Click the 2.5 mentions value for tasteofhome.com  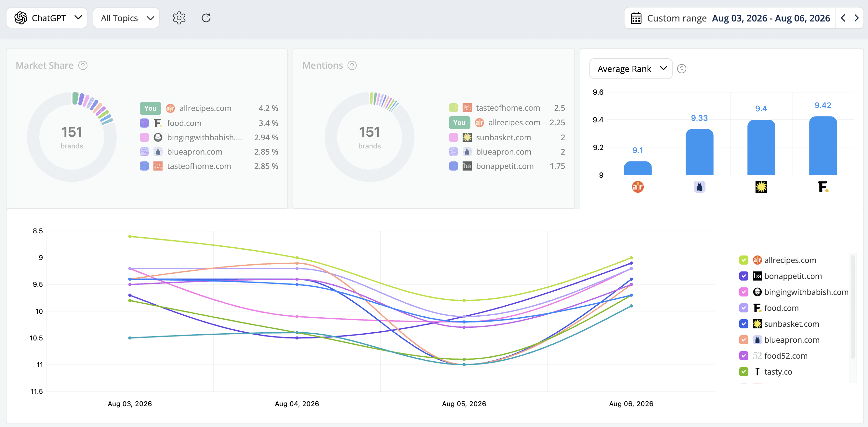pos(559,108)
